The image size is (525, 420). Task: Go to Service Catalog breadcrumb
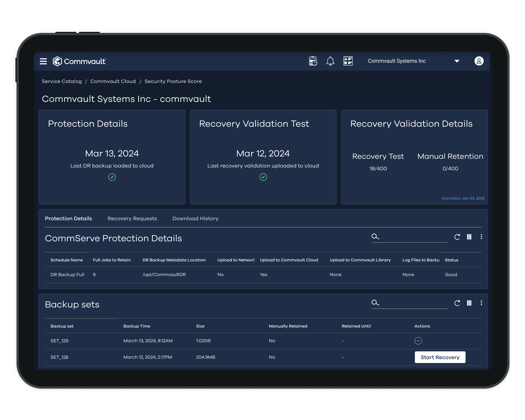tap(62, 81)
